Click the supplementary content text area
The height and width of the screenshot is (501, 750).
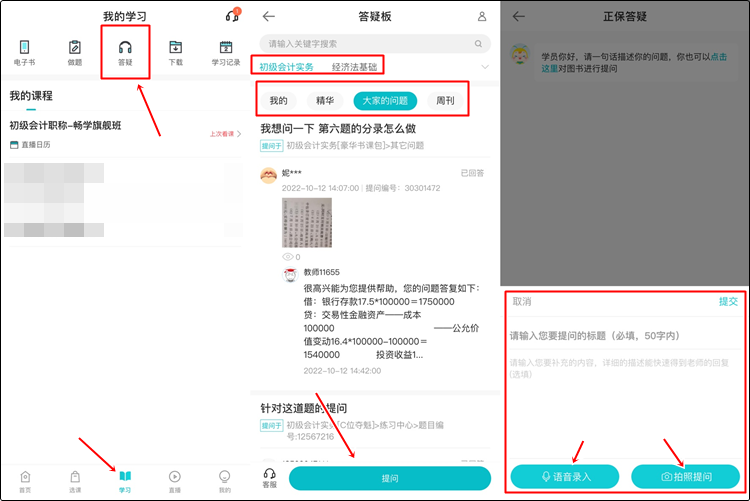coord(624,404)
